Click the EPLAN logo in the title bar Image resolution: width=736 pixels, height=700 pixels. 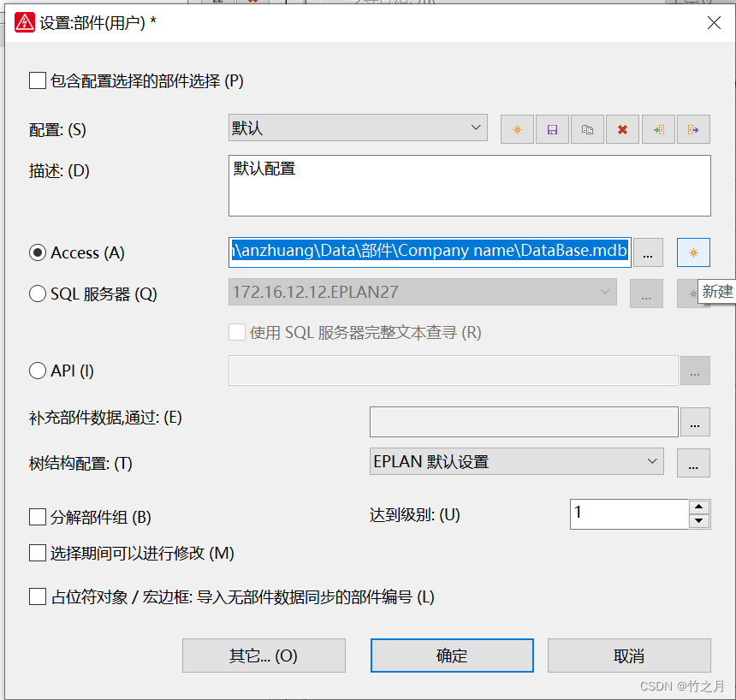tap(25, 22)
